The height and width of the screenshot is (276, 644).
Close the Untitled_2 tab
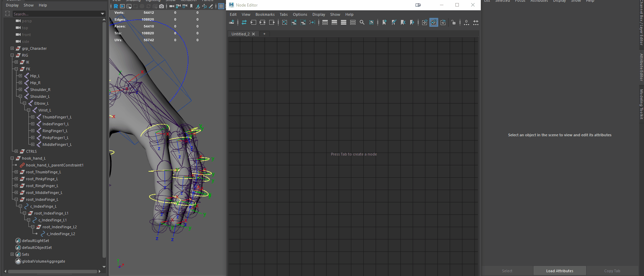(253, 34)
